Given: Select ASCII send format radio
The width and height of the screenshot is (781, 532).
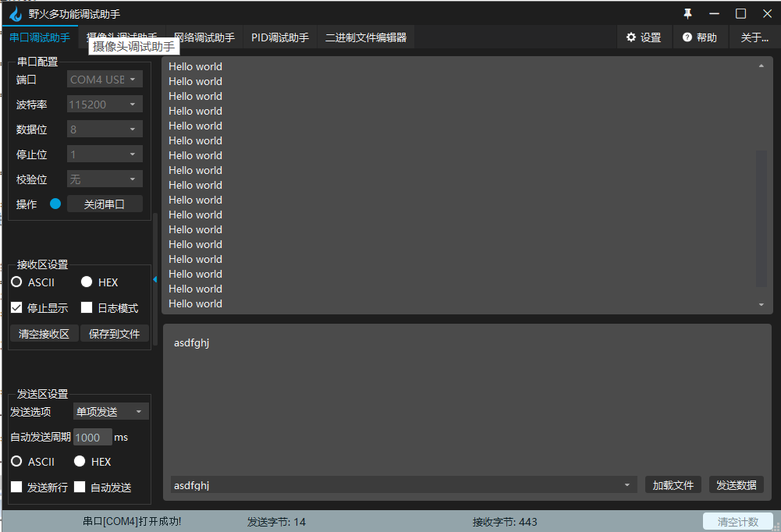Looking at the screenshot, I should tap(16, 461).
